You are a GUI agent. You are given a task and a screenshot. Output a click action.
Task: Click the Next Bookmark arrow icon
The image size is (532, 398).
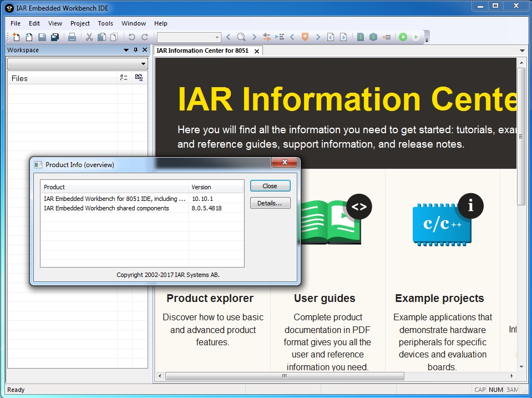click(x=318, y=37)
